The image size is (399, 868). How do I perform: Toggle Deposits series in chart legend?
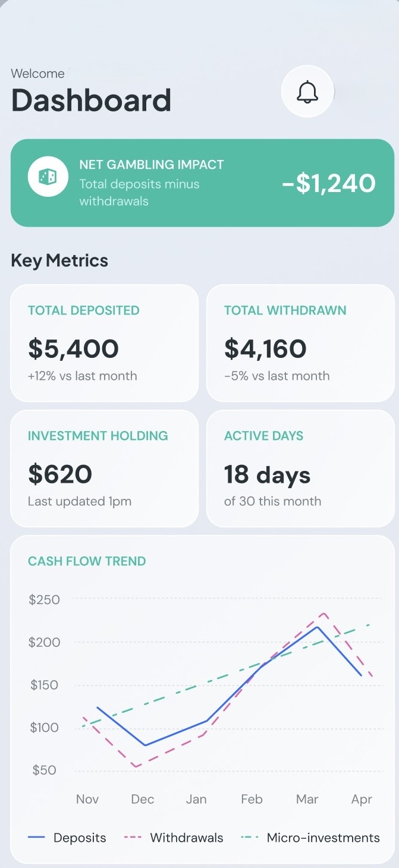[x=67, y=838]
